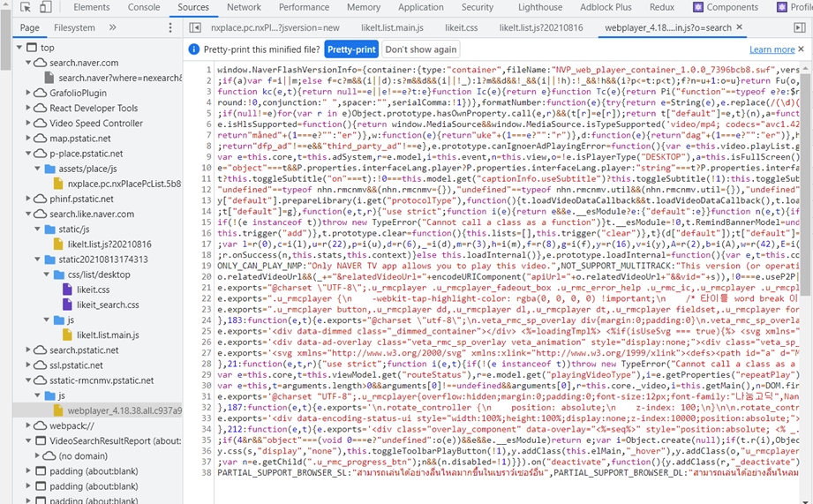
Task: Open the Network panel
Action: tap(244, 7)
